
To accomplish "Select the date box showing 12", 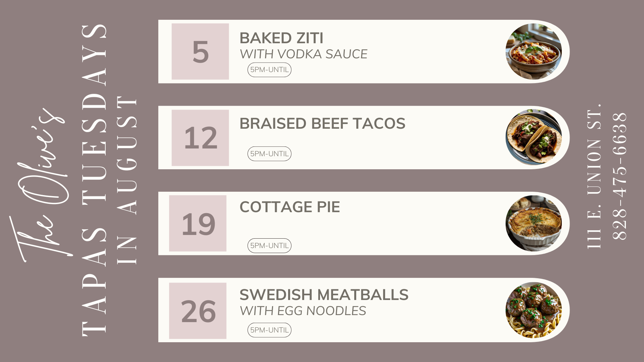I will [x=200, y=138].
